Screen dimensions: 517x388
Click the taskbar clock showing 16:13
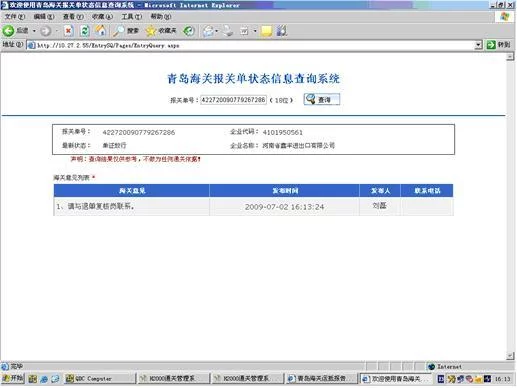[x=502, y=379]
